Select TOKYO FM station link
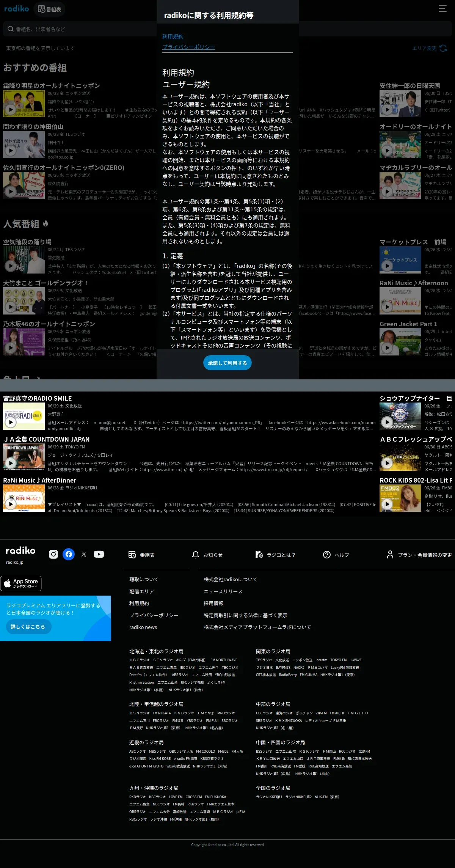 point(338,660)
